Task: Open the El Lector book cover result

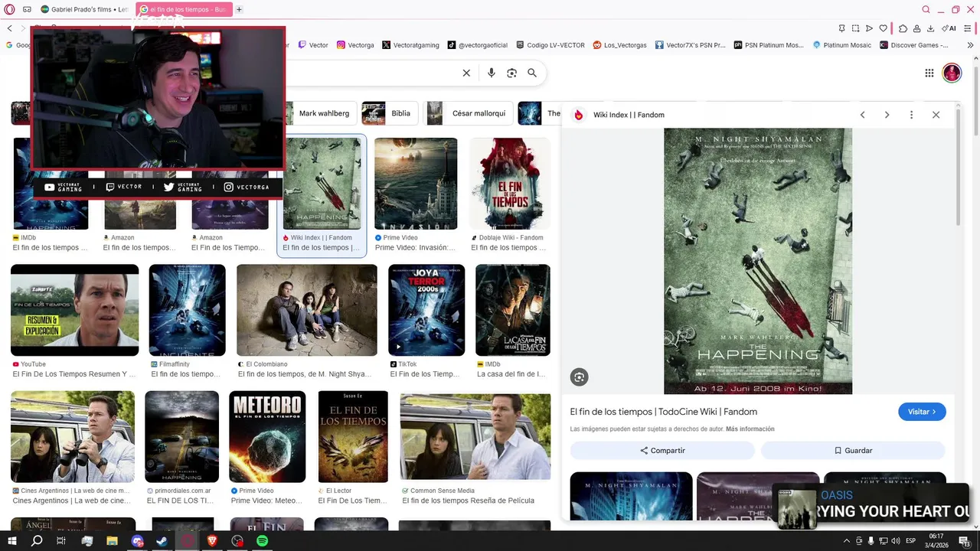Action: coord(353,436)
